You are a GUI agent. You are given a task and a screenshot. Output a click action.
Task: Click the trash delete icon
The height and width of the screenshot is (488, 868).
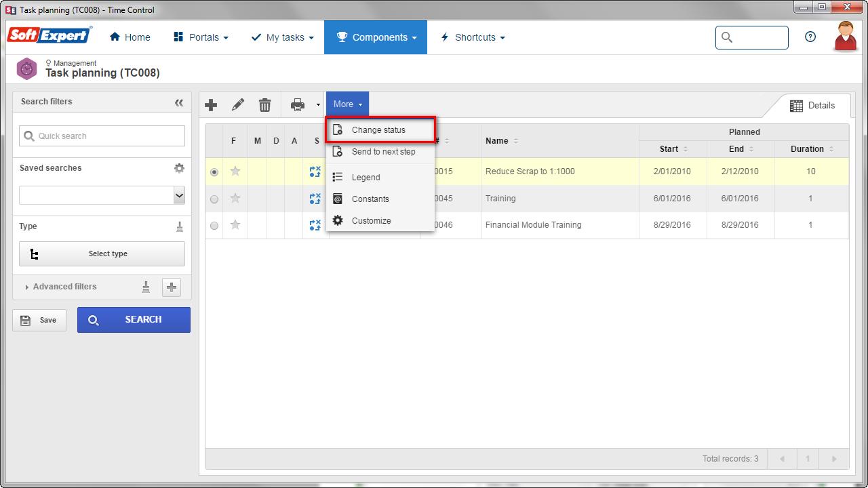[x=265, y=104]
